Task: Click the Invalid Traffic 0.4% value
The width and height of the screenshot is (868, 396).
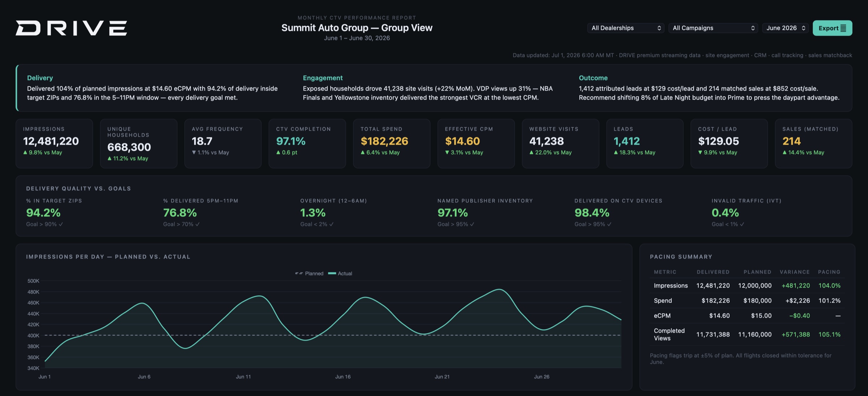Action: click(725, 212)
